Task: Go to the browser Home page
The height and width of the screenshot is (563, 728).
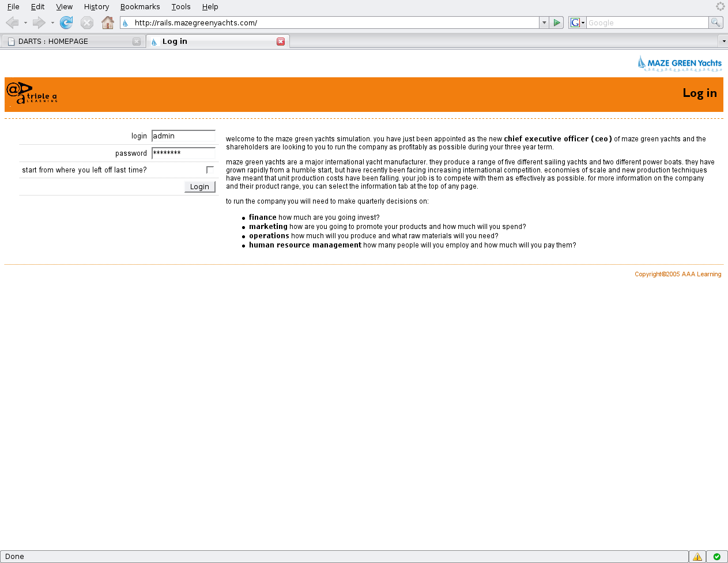Action: click(107, 22)
